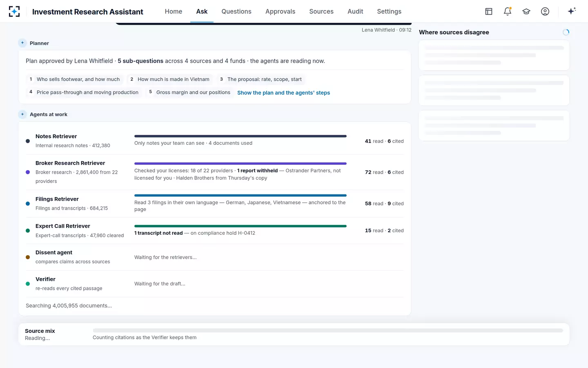Click 'Searching 4,005,955 documents...' status
Viewport: 588px width, 368px height.
69,306
